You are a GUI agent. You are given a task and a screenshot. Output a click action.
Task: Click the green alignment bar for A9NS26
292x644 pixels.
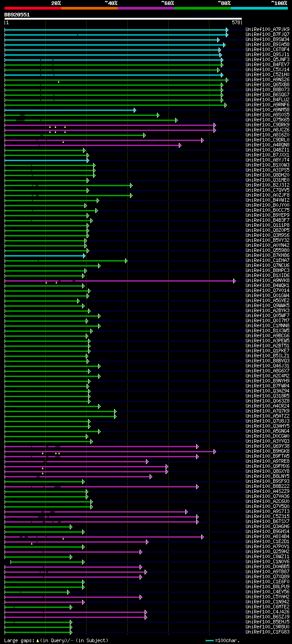(x=116, y=80)
